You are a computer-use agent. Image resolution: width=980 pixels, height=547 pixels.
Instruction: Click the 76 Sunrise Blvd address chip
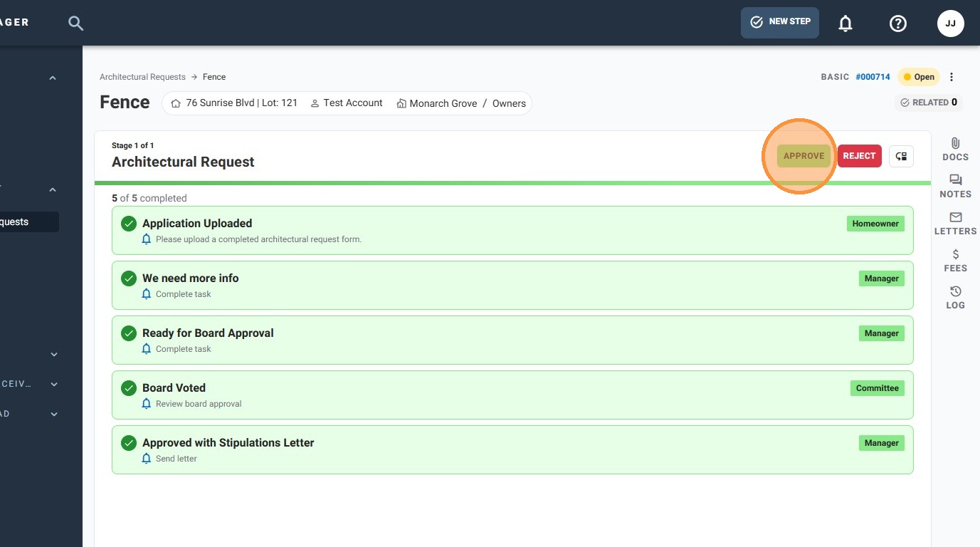(x=234, y=103)
